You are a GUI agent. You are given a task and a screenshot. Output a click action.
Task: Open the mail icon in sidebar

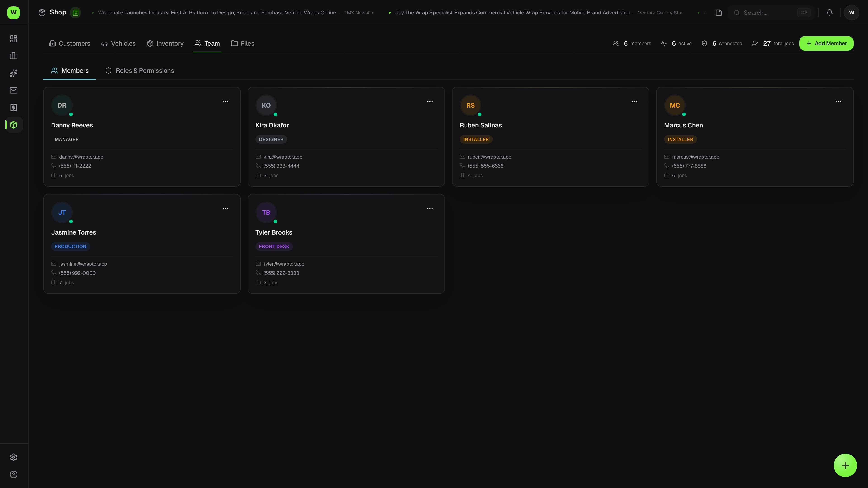point(14,90)
